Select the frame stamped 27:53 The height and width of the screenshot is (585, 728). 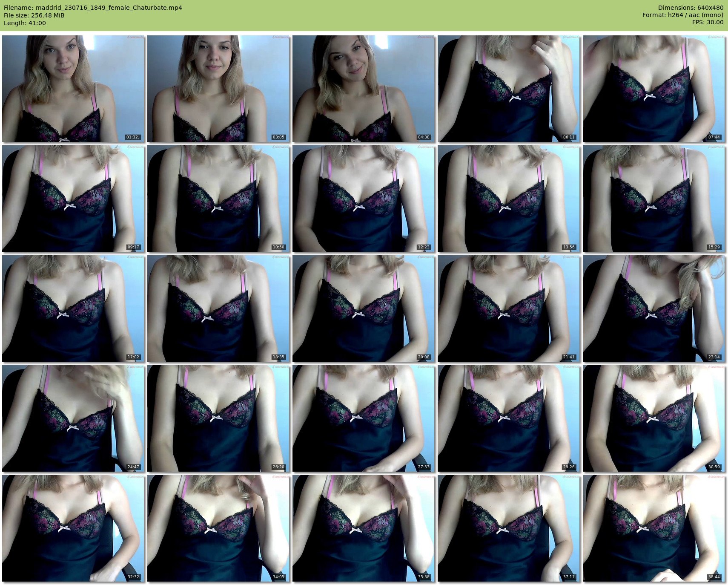point(364,418)
